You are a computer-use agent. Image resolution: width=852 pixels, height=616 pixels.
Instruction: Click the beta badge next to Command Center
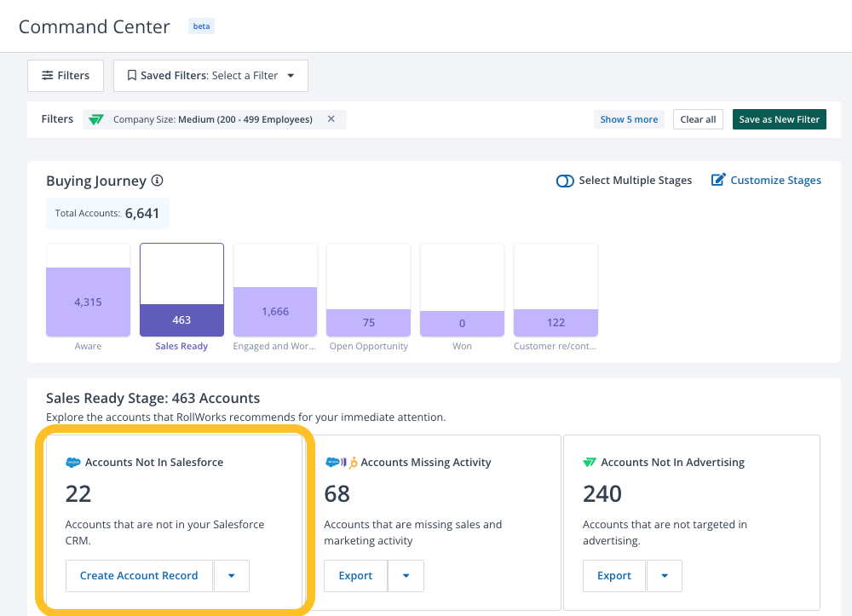[201, 26]
